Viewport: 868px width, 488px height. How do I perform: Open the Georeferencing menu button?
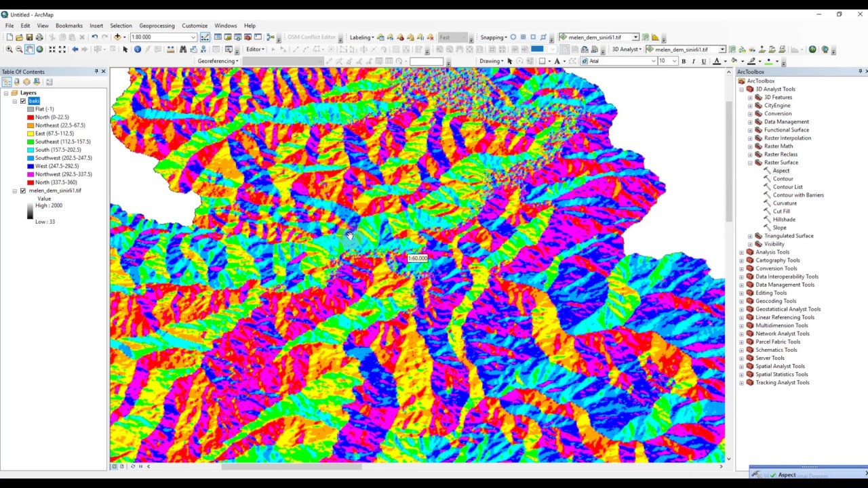[x=218, y=61]
